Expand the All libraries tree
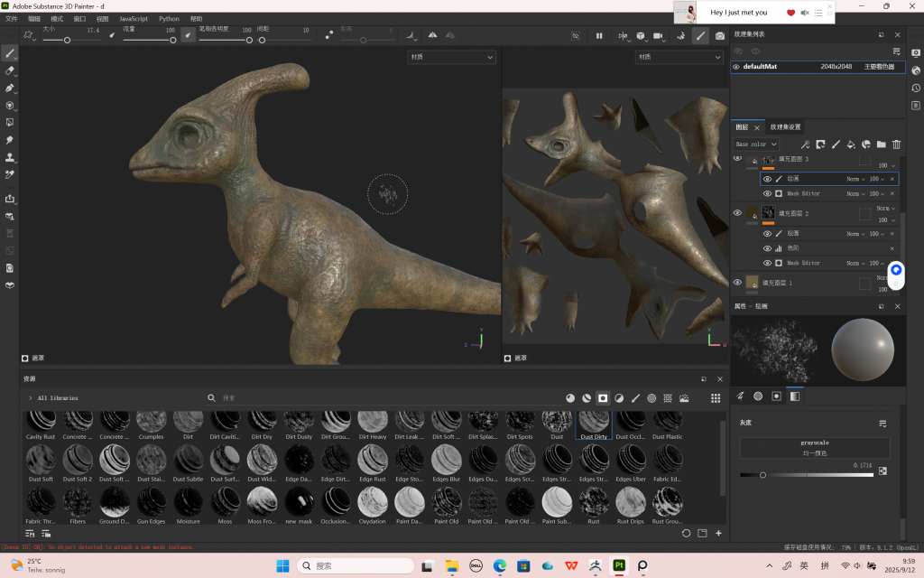 pos(30,397)
